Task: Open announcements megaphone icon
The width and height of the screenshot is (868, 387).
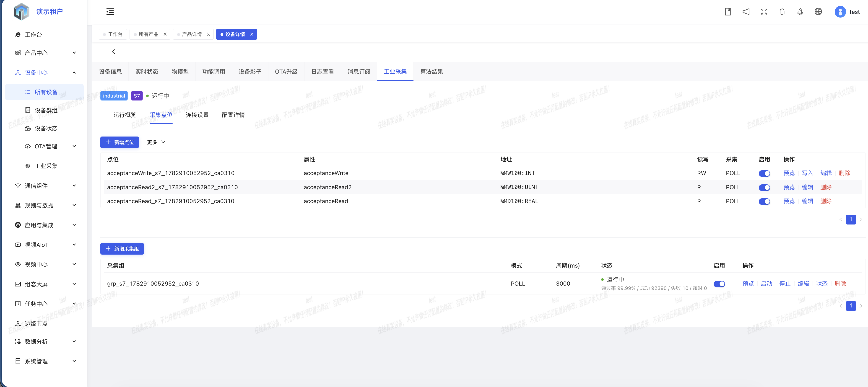Action: point(746,12)
